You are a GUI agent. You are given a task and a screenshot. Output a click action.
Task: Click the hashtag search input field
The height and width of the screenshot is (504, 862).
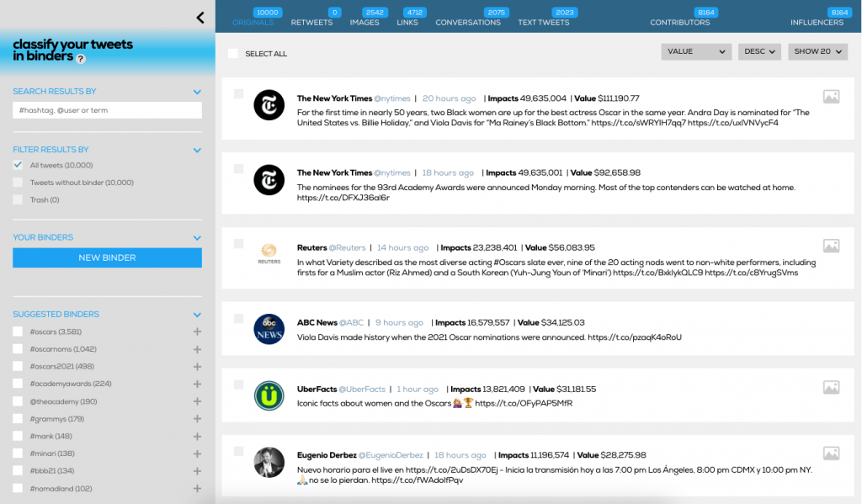coord(107,110)
